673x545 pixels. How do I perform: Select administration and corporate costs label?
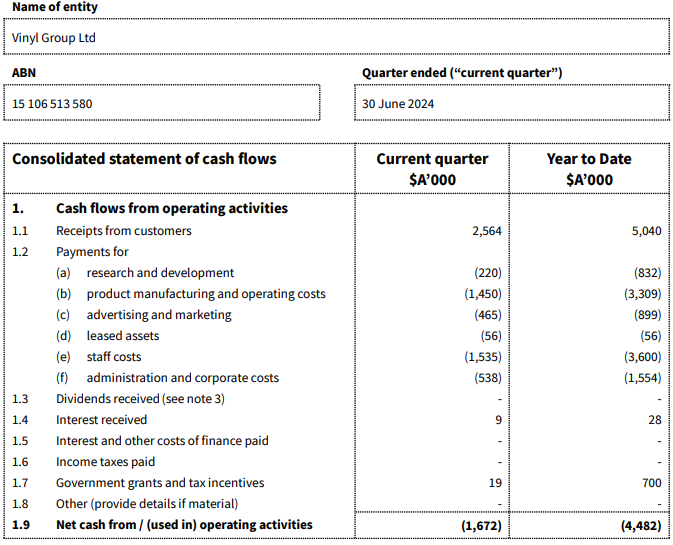pos(182,378)
